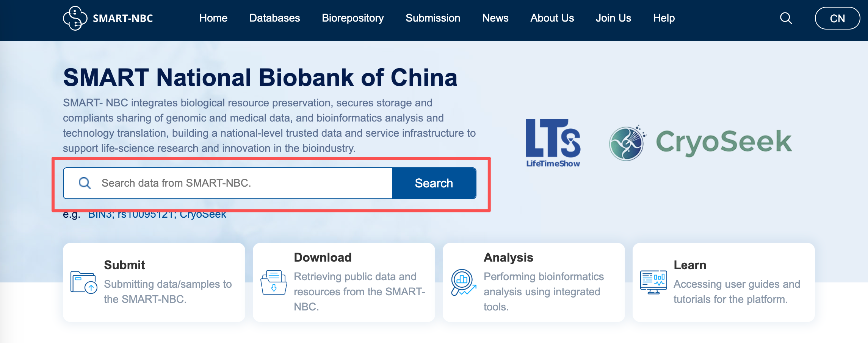This screenshot has width=868, height=343.
Task: Click the Download folder icon
Action: (274, 282)
